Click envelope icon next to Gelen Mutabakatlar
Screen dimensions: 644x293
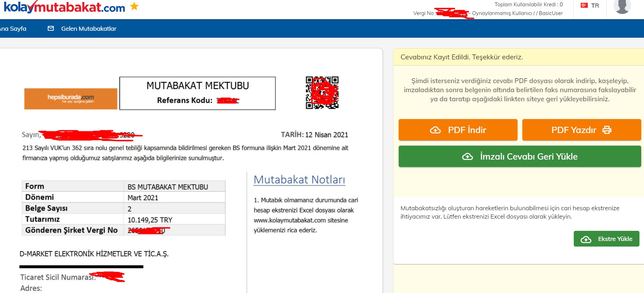point(51,28)
